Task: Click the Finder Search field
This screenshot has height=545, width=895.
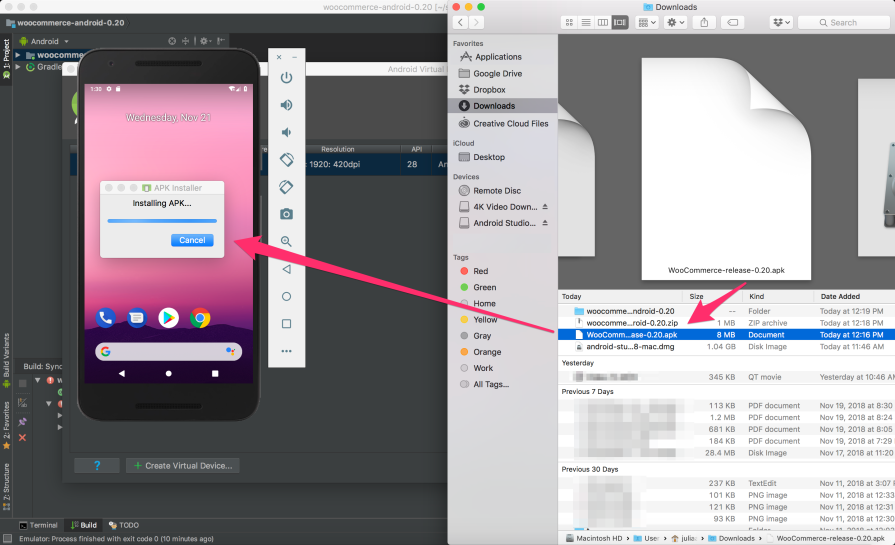Action: coord(844,22)
